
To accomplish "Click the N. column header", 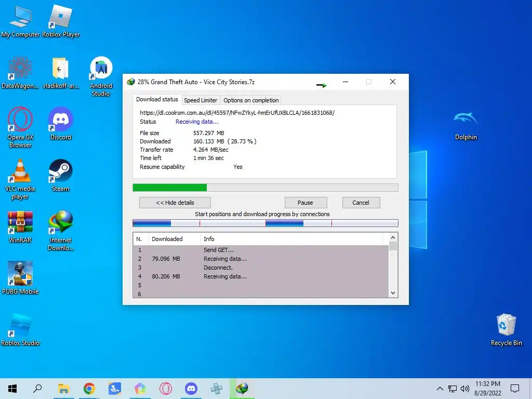I will point(141,239).
